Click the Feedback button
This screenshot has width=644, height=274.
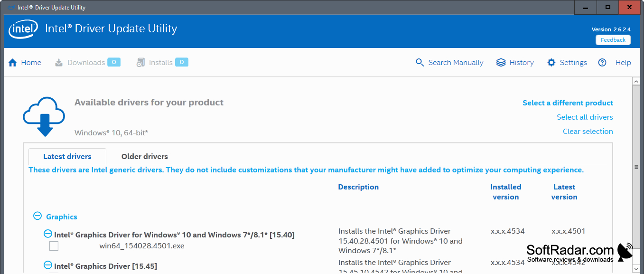point(613,40)
